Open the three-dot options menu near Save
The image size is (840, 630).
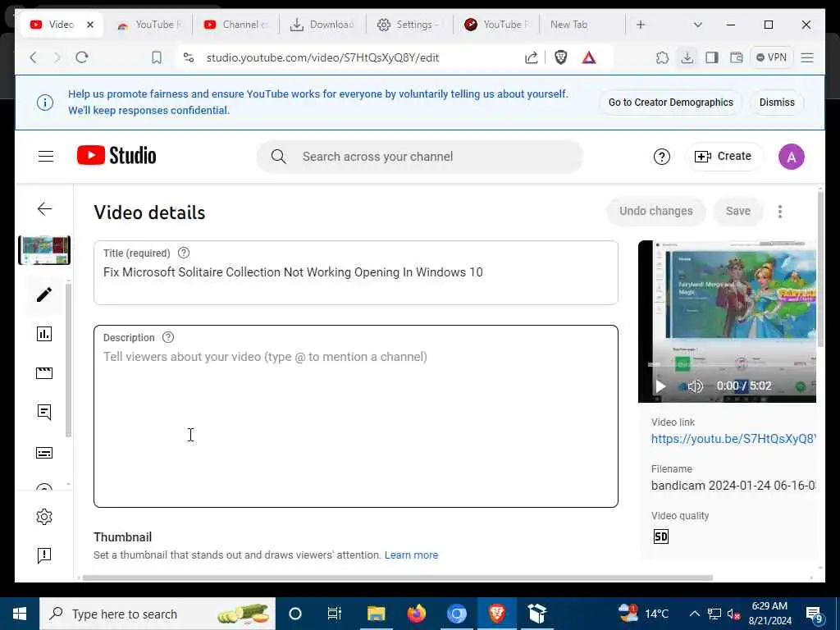pyautogui.click(x=780, y=212)
